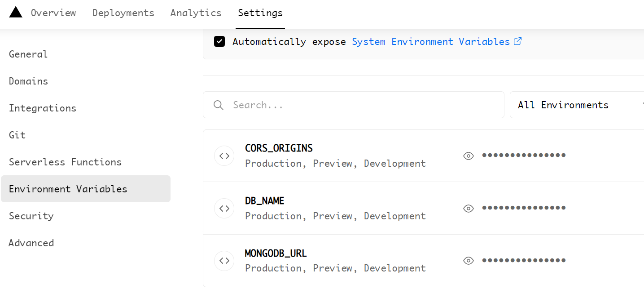The image size is (644, 289).
Task: Click the code icon beside MONGODB_URL
Action: pyautogui.click(x=224, y=261)
